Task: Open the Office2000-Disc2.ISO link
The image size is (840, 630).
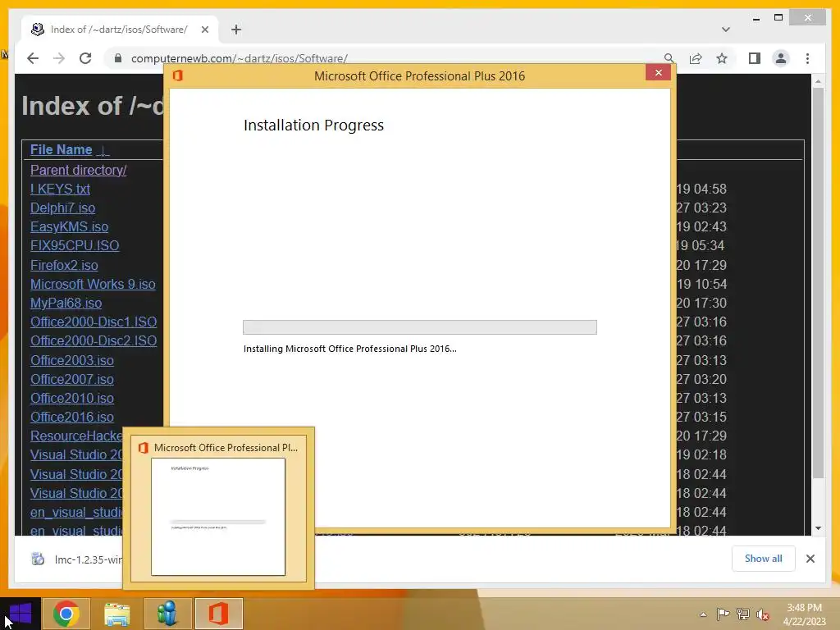Action: point(94,340)
